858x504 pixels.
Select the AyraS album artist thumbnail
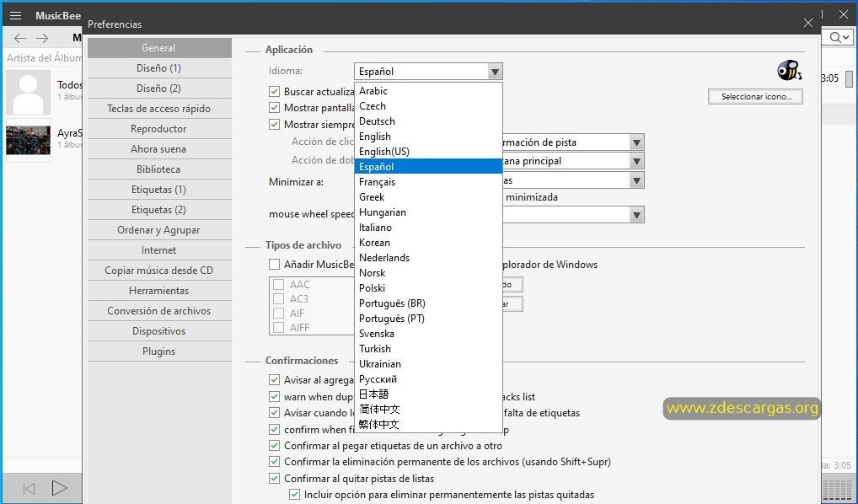point(28,140)
